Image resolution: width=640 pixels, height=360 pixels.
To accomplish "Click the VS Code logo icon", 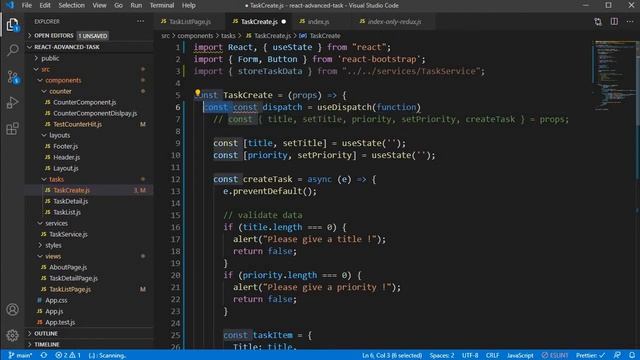I will 10,5.
